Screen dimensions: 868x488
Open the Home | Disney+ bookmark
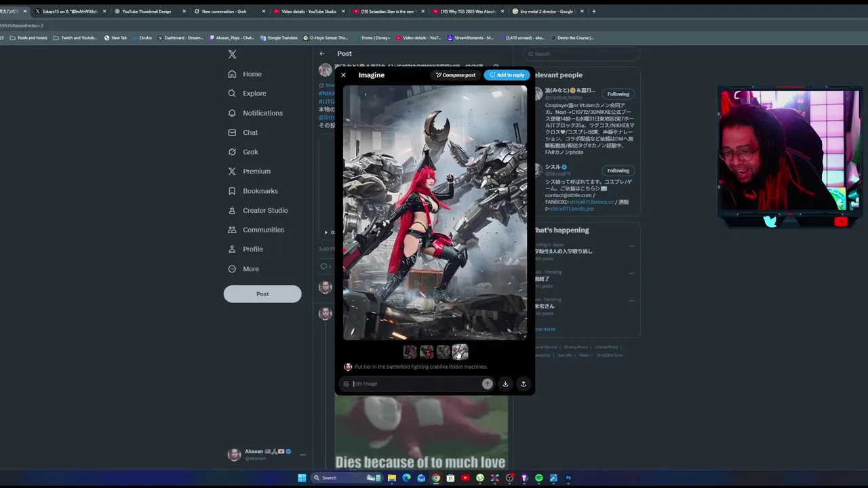pos(372,38)
